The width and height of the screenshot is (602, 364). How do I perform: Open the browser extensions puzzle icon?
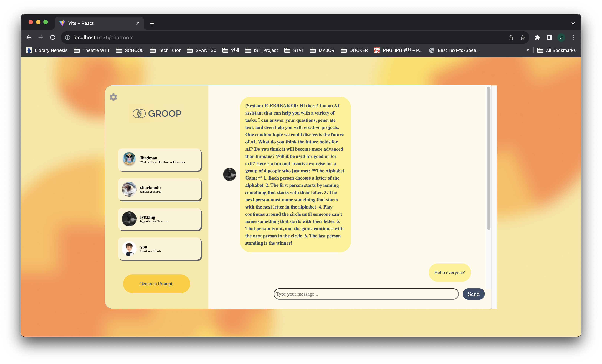coord(537,37)
